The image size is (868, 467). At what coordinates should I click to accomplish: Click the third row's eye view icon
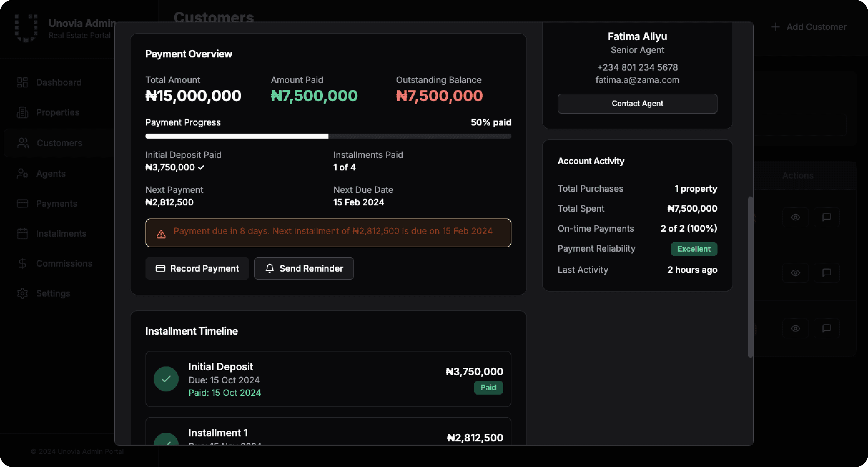795,328
